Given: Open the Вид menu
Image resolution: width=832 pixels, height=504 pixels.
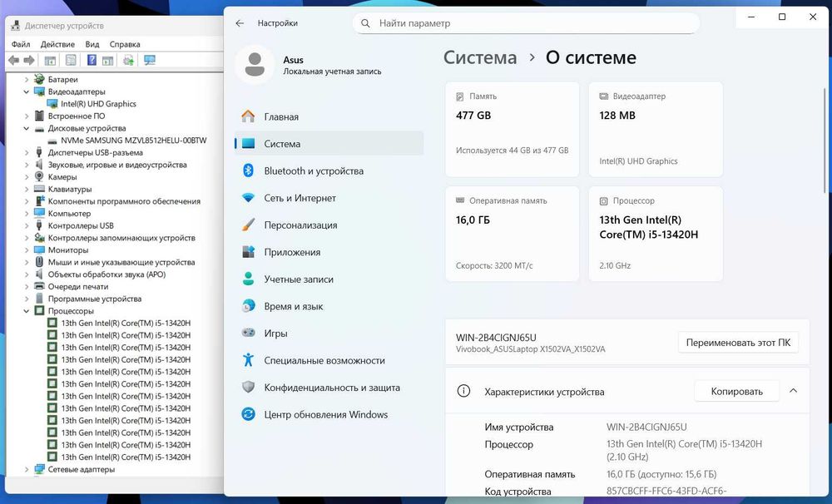Looking at the screenshot, I should (x=92, y=44).
